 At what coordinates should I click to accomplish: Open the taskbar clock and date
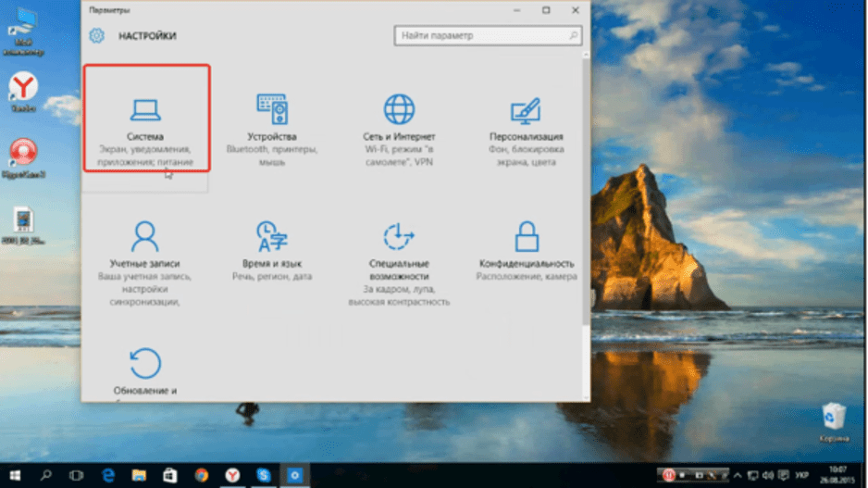[x=837, y=475]
